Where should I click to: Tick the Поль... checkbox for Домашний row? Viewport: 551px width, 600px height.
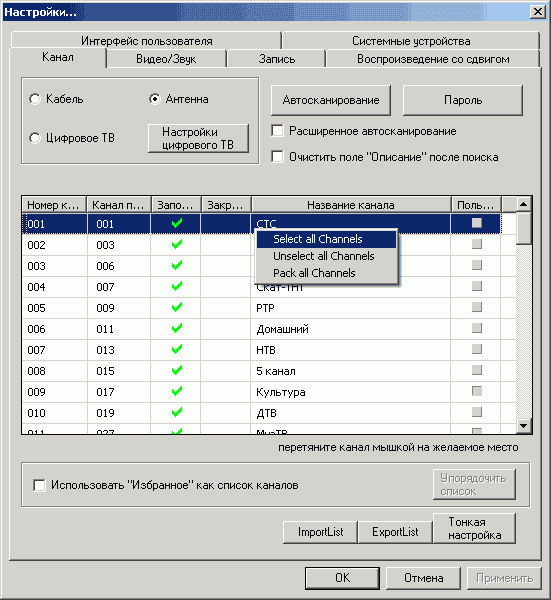click(477, 328)
